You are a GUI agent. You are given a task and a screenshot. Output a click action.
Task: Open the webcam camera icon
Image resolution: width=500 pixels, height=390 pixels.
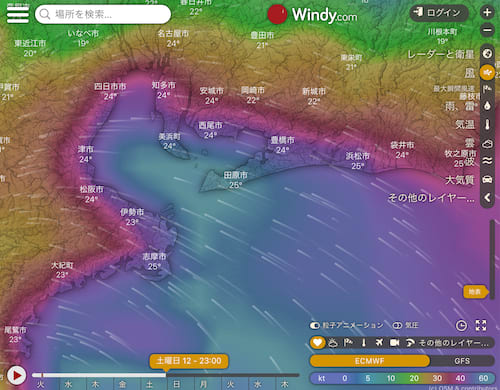[395, 343]
